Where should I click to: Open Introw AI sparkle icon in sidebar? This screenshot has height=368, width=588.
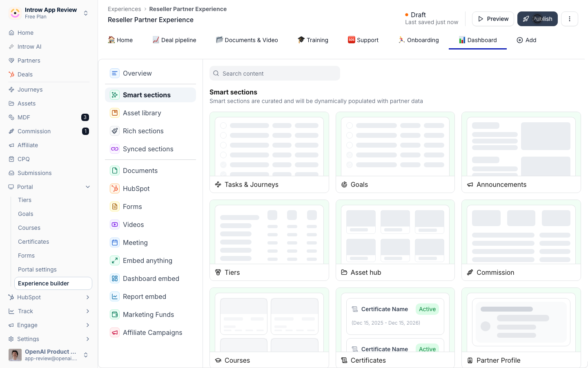click(11, 47)
